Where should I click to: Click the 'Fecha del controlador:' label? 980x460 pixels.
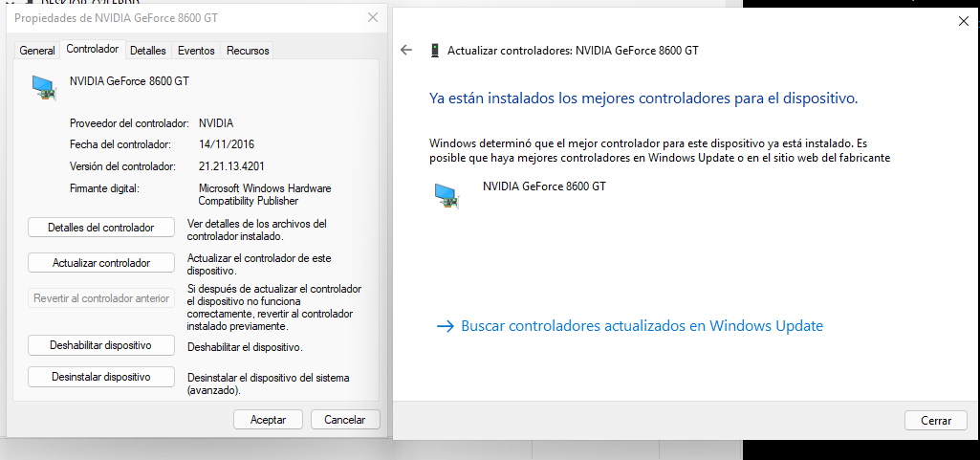point(120,144)
